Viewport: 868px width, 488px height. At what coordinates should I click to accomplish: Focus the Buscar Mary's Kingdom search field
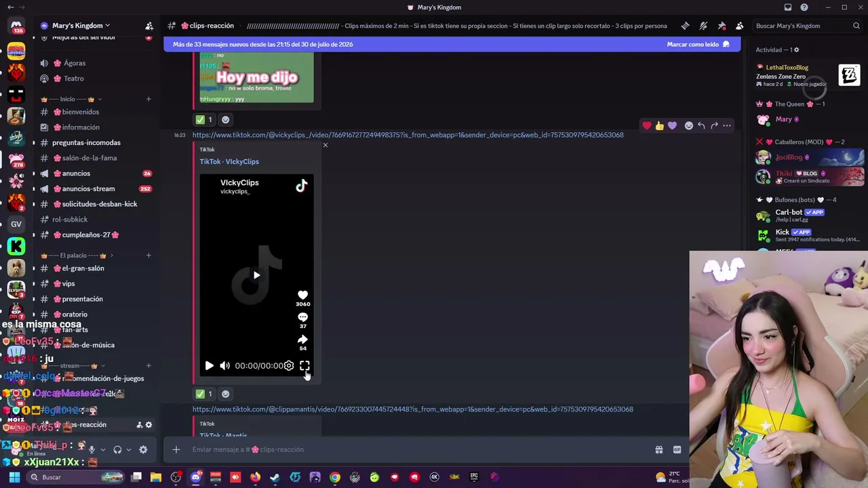(x=808, y=26)
